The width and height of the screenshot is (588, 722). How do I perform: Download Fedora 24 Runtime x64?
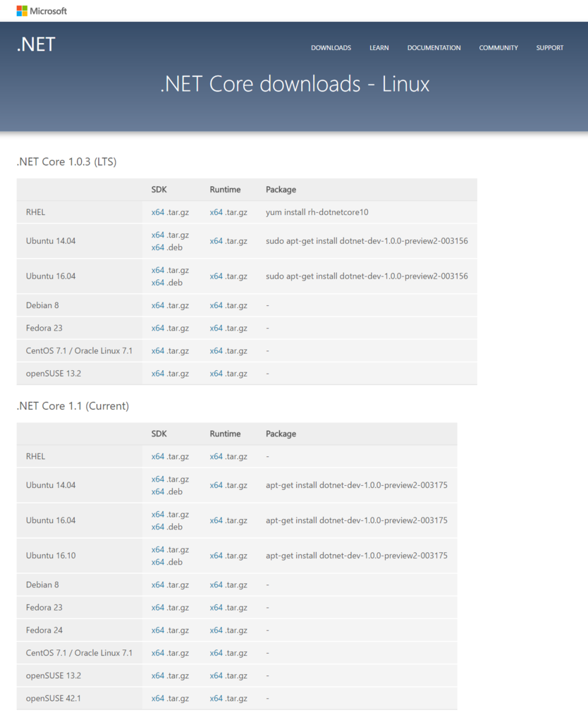[216, 630]
